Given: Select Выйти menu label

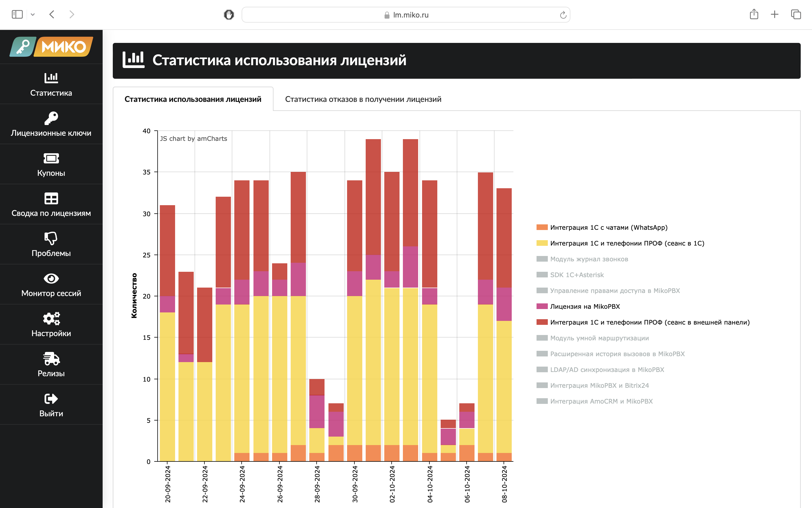Looking at the screenshot, I should [51, 413].
